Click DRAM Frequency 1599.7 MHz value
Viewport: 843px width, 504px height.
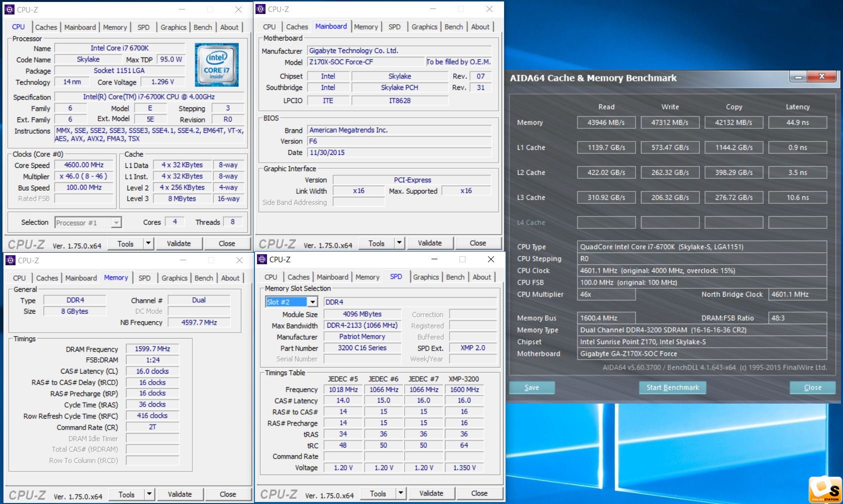(152, 349)
